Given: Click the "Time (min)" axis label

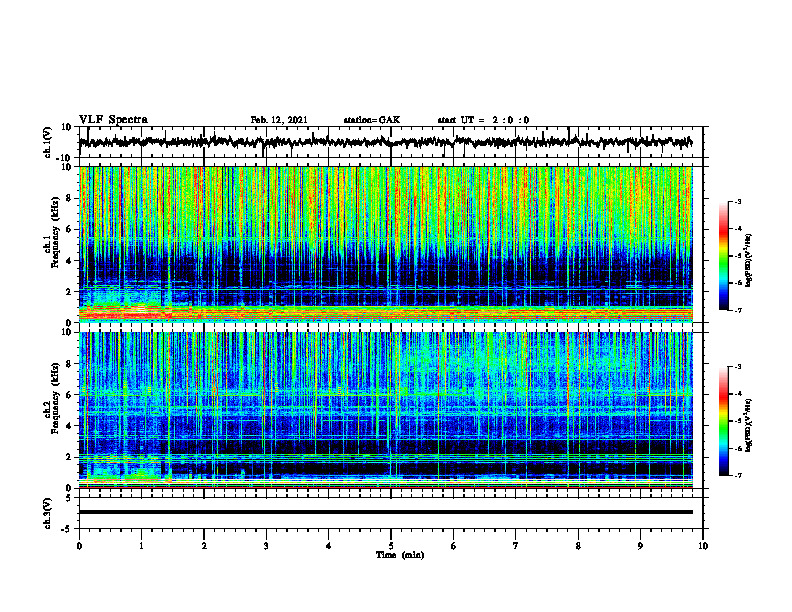Looking at the screenshot, I should pyautogui.click(x=400, y=555).
